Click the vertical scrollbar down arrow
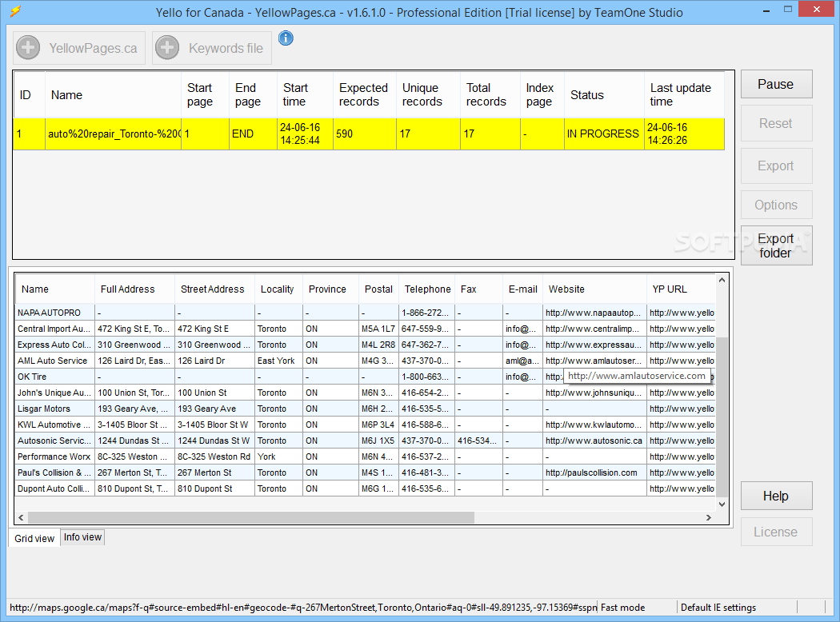 [x=722, y=504]
